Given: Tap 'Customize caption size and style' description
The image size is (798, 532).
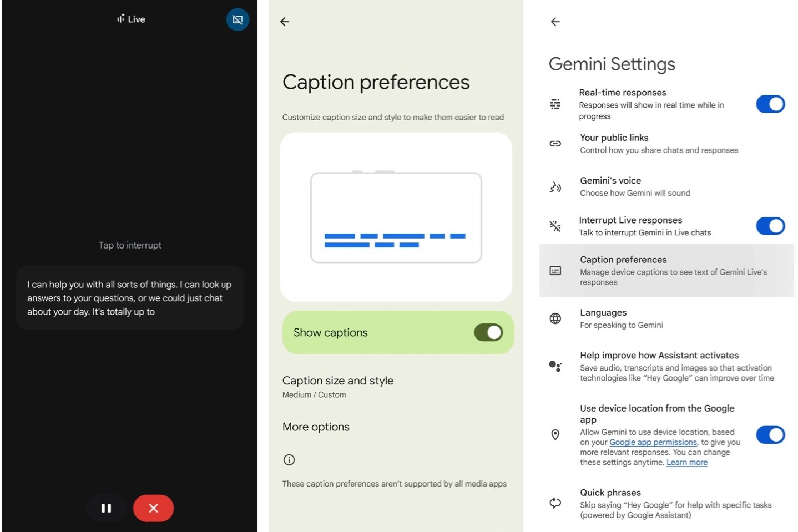Looking at the screenshot, I should 393,118.
